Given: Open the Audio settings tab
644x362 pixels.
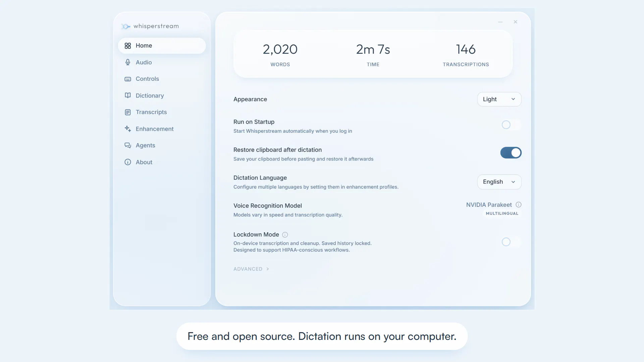Looking at the screenshot, I should coord(162,62).
